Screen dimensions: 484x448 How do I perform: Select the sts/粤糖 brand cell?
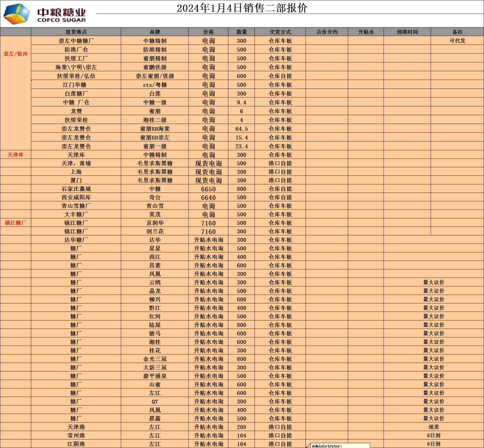[155, 85]
